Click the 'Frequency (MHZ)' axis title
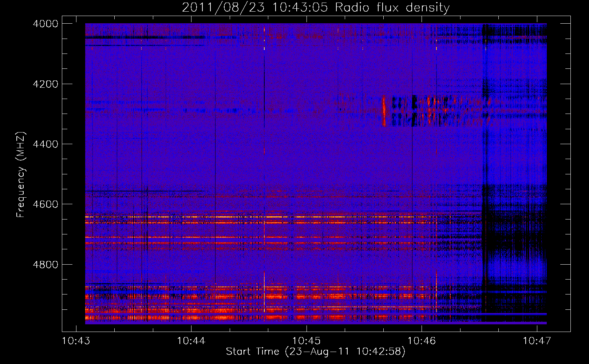This screenshot has height=364, width=589. [21, 175]
